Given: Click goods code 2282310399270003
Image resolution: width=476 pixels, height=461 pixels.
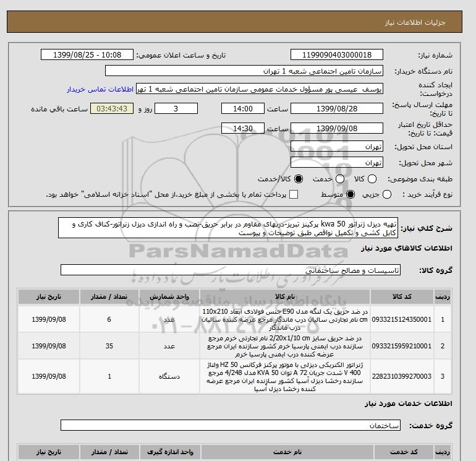Looking at the screenshot, I should (402, 376).
